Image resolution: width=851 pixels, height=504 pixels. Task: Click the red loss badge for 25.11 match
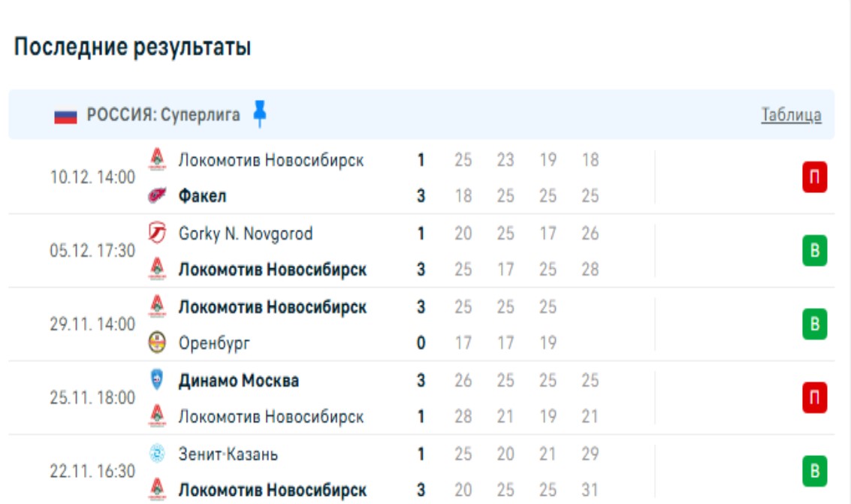tap(814, 398)
